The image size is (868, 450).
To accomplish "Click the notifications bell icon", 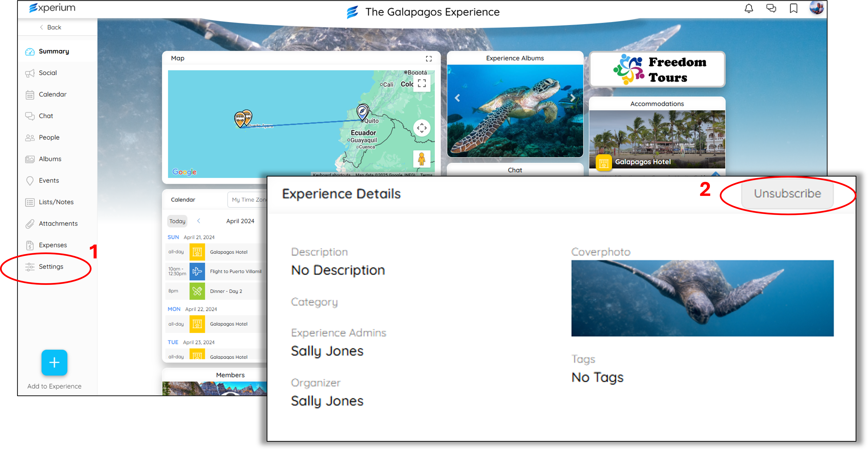I will pos(748,8).
